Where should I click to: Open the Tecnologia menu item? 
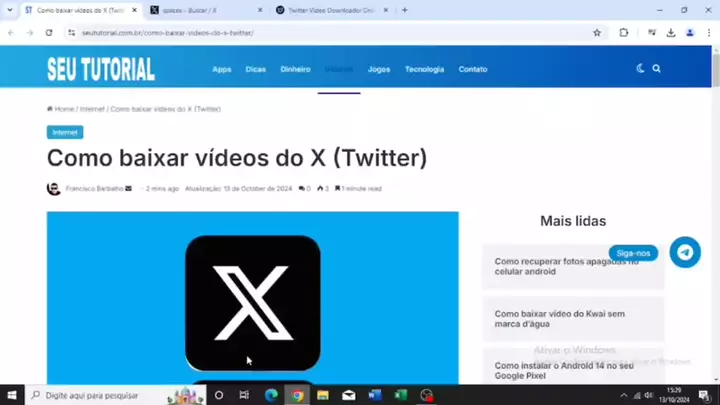[x=424, y=69]
